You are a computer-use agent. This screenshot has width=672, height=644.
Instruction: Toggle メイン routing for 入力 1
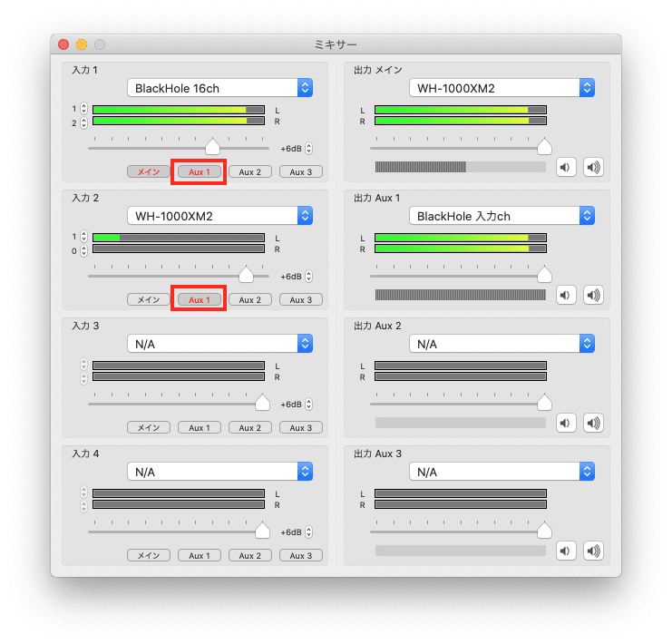(x=149, y=172)
